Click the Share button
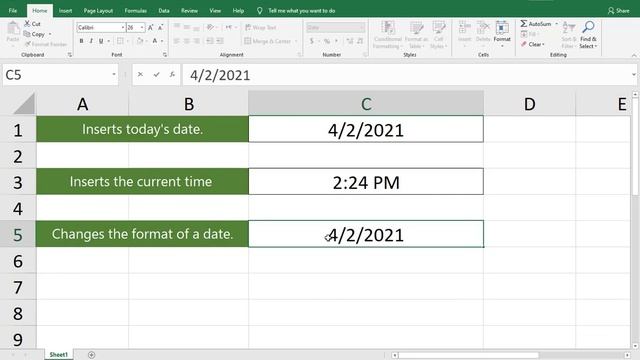 point(618,11)
